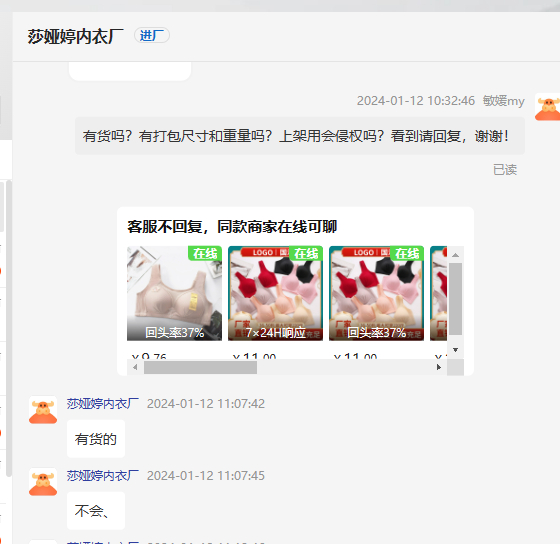Click seller avatar beside 不会、 message
This screenshot has height=544, width=560.
43,482
